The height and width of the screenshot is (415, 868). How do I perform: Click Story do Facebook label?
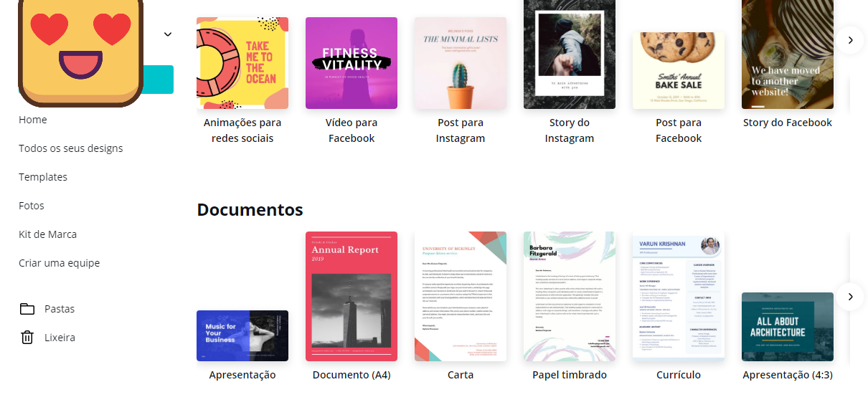tap(788, 123)
